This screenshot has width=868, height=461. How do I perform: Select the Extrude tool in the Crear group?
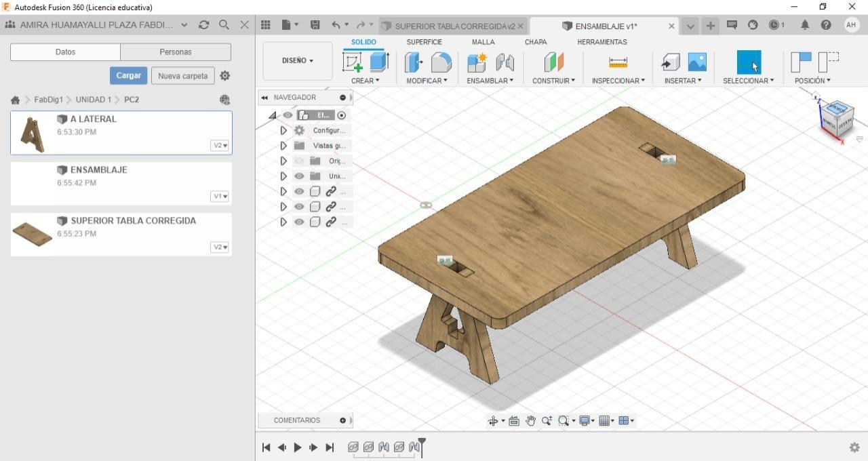point(378,62)
